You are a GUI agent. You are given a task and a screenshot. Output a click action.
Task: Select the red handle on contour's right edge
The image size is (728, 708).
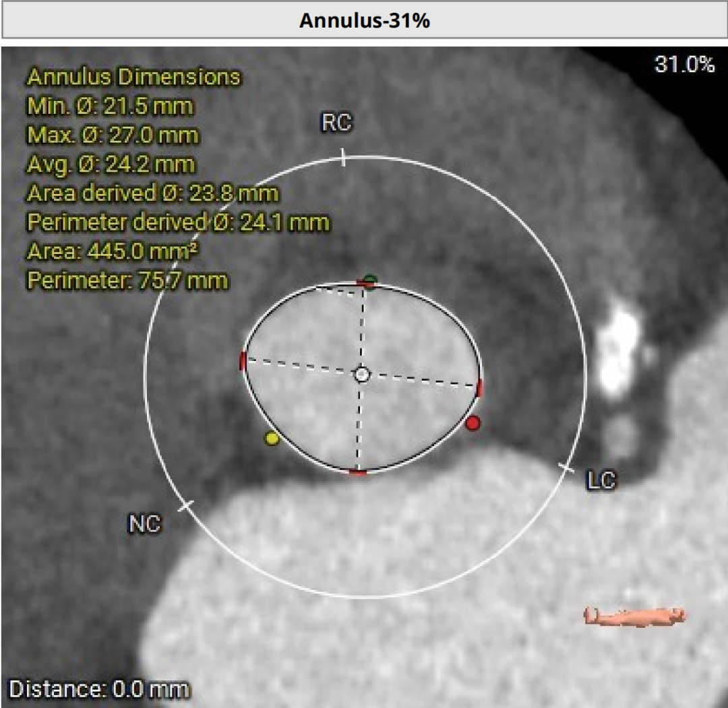click(x=480, y=387)
